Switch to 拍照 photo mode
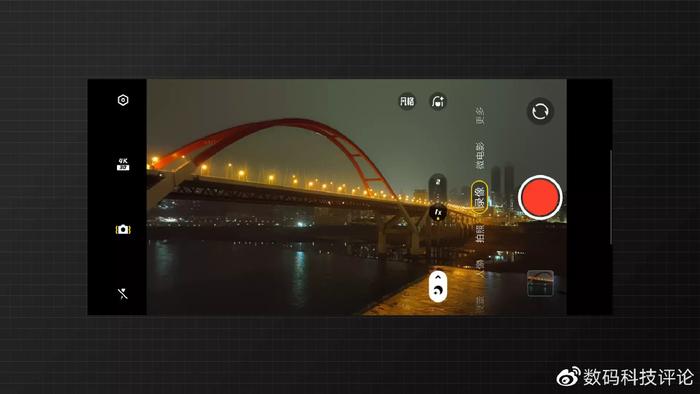The height and width of the screenshot is (394, 700). [480, 234]
